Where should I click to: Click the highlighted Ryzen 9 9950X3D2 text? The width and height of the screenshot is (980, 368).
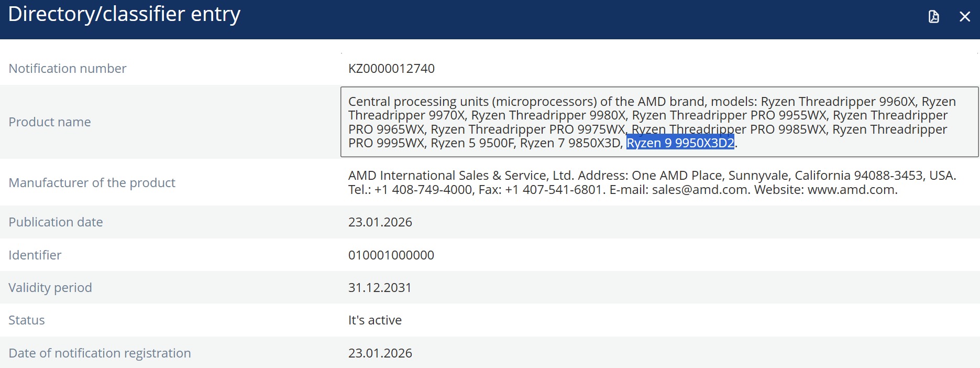[680, 143]
